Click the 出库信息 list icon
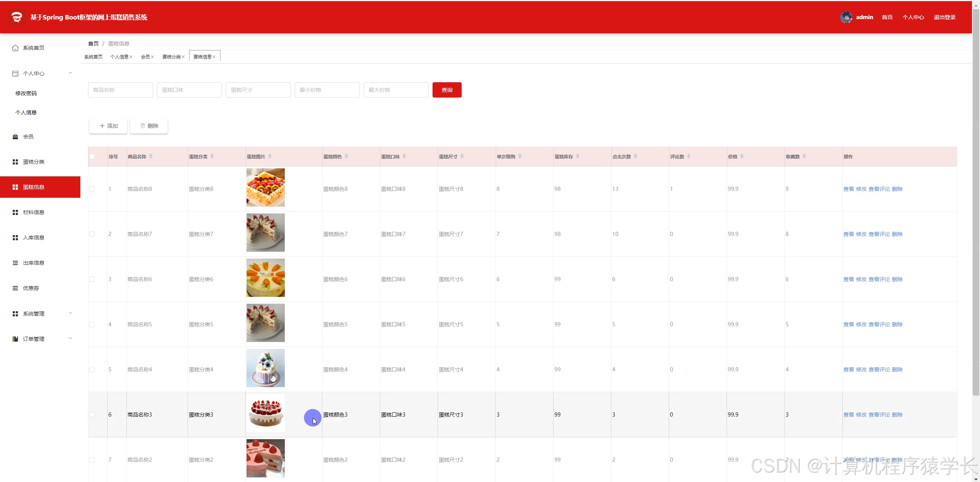The image size is (980, 482). click(15, 263)
